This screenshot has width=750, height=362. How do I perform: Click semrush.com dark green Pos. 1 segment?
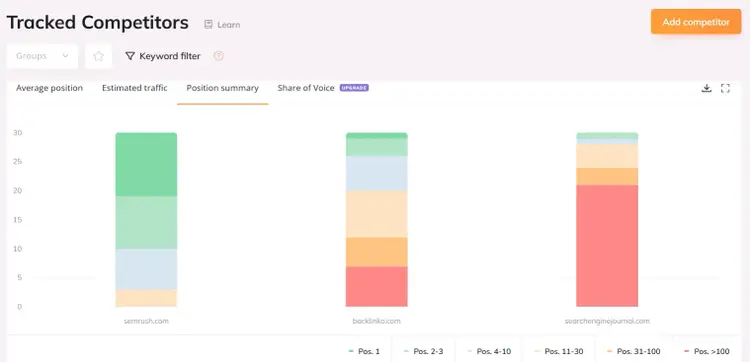click(x=146, y=164)
